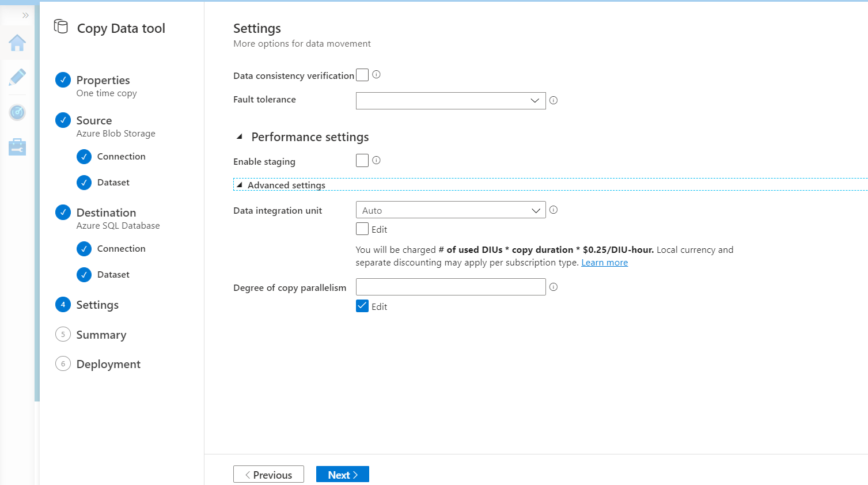Uncheck Edit under Degree of copy parallelism
This screenshot has width=868, height=485.
362,306
